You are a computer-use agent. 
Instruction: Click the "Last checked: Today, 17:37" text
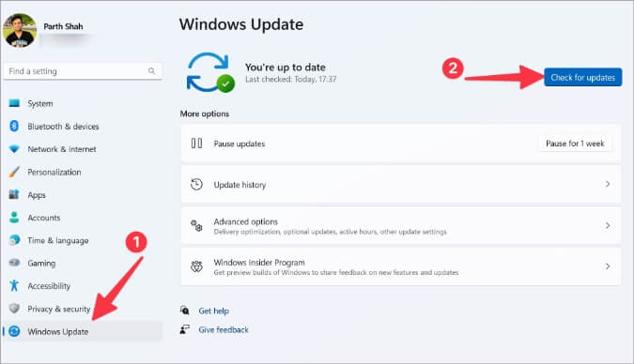(x=291, y=79)
